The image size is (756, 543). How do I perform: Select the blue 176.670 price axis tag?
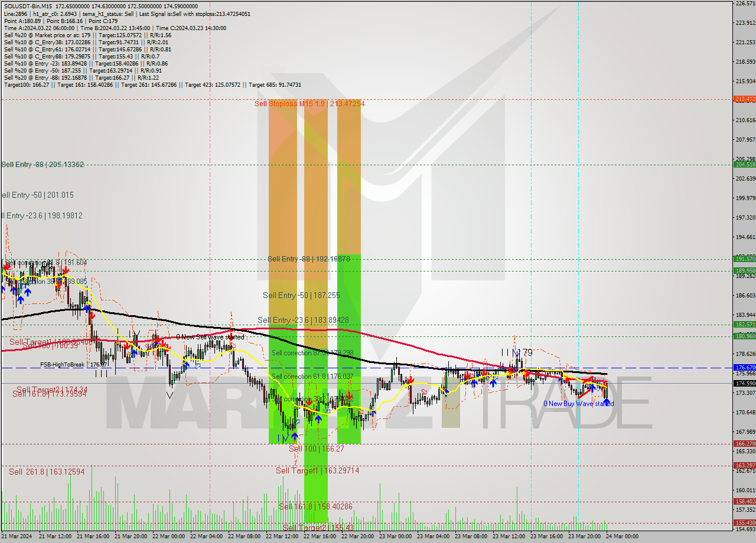744,367
